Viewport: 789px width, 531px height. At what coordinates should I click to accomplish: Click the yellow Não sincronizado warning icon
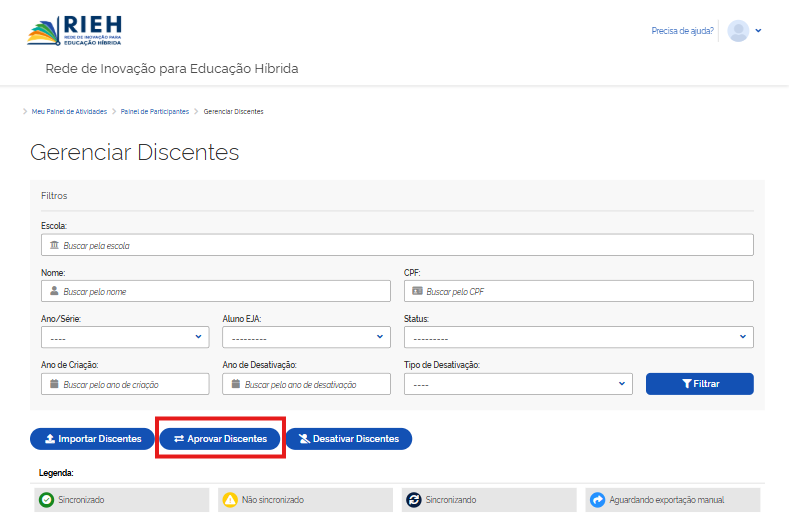click(230, 499)
